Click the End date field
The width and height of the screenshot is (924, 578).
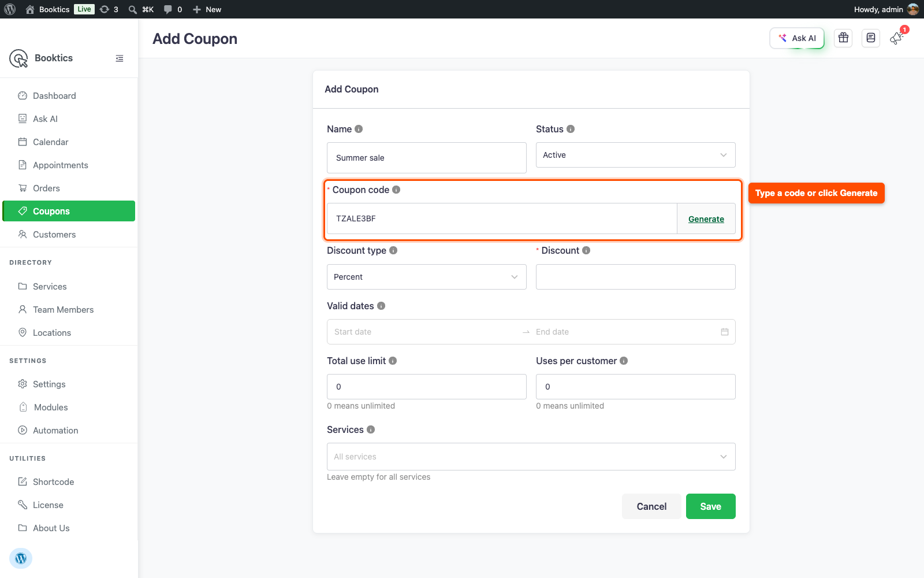click(x=625, y=332)
